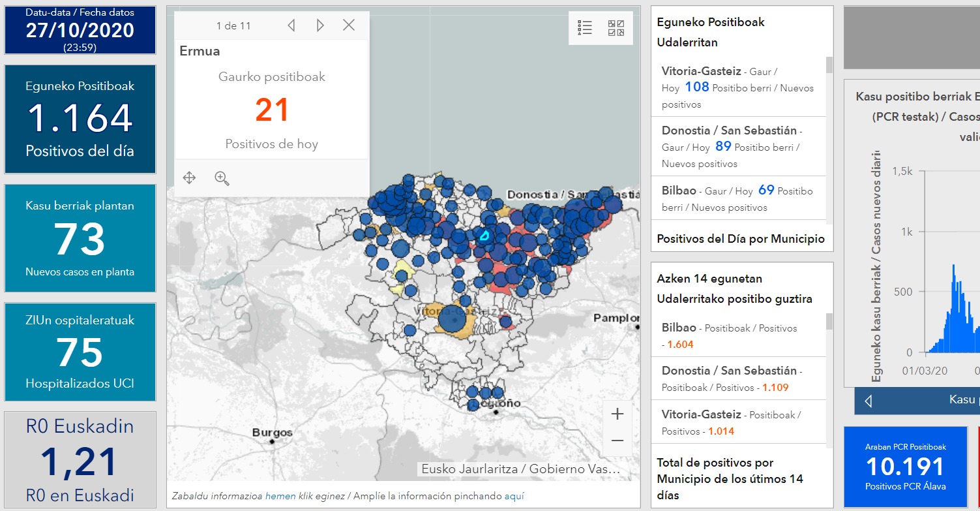Click the Eguneko Positiboak 1.164 tile
Screen dimensions: 980x511
(x=80, y=119)
